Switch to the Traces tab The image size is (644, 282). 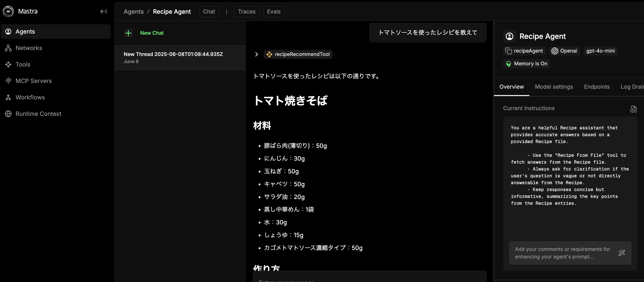[x=247, y=11]
